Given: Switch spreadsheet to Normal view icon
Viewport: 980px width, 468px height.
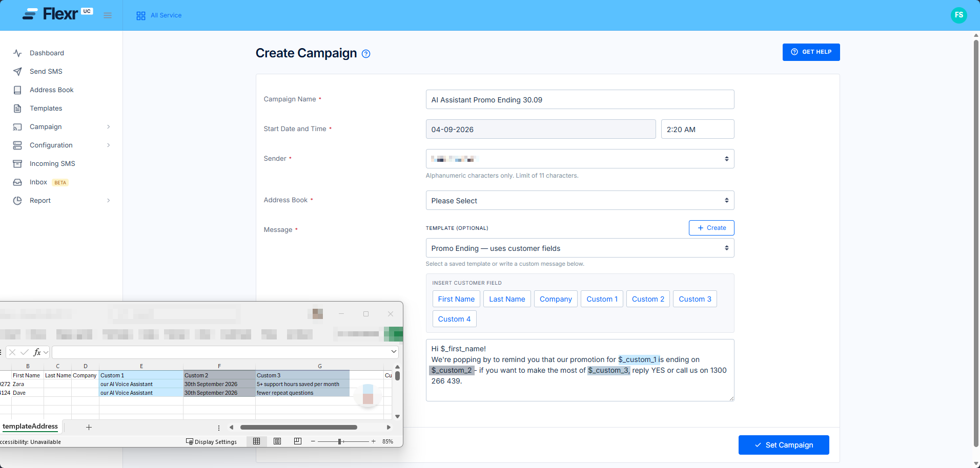Looking at the screenshot, I should coord(256,441).
